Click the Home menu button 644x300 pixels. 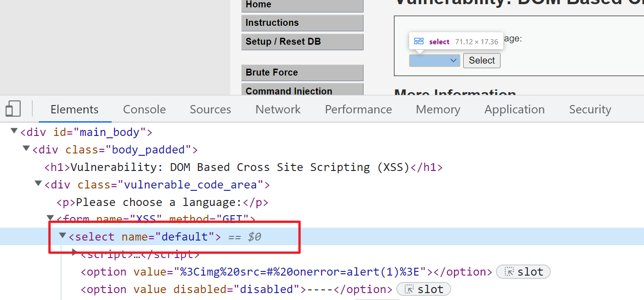[302, 5]
